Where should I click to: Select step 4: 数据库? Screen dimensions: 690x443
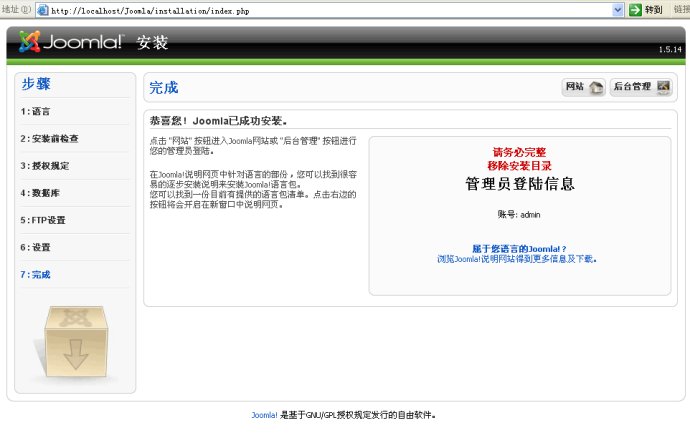(x=40, y=193)
